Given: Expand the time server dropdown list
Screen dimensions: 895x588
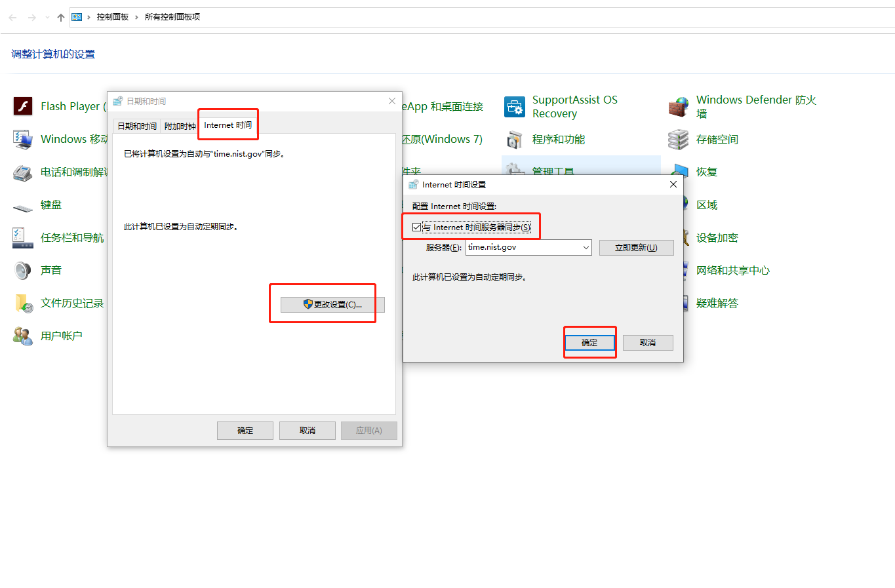Looking at the screenshot, I should click(586, 248).
